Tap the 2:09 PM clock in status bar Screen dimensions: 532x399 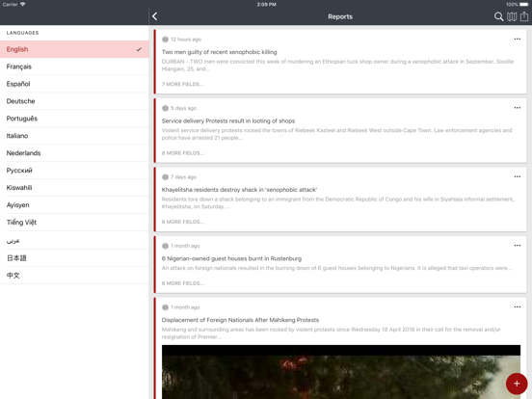coord(266,5)
